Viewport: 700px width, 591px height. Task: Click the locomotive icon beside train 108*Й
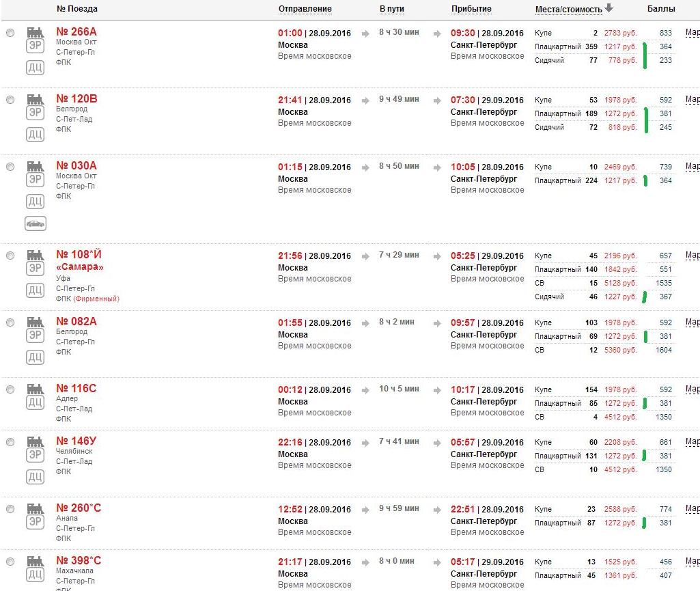(35, 255)
